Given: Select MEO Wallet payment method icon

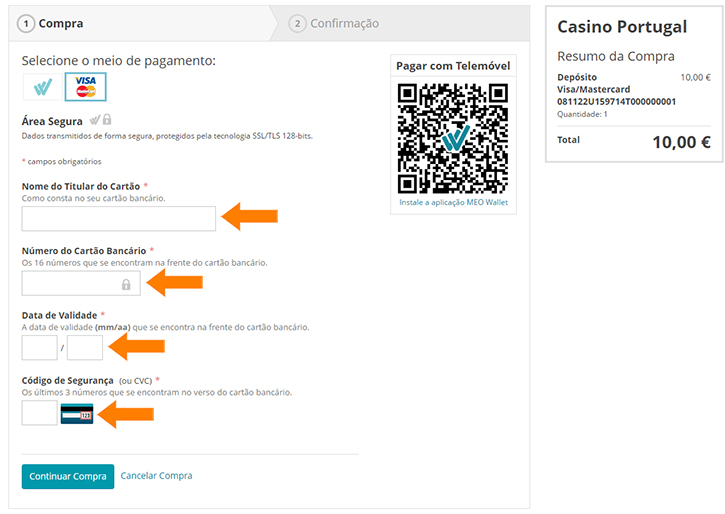Looking at the screenshot, I should click(x=43, y=87).
